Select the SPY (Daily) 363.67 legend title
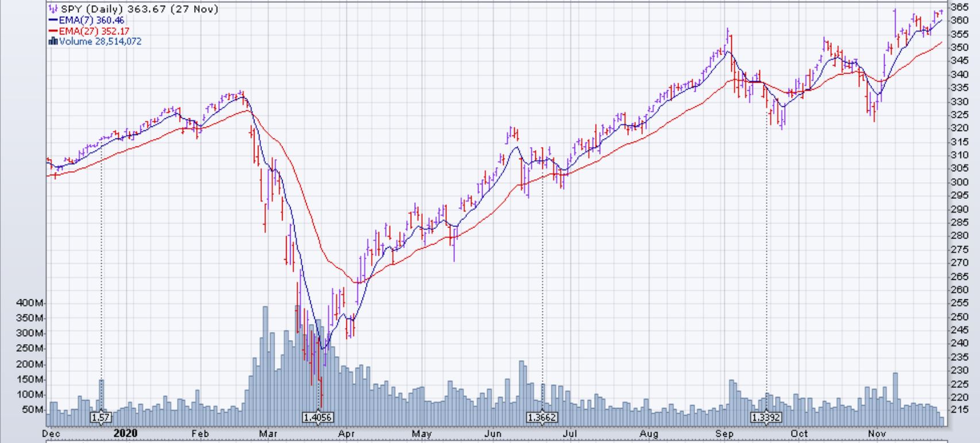Screen dimensions: 980x443 click(139, 9)
